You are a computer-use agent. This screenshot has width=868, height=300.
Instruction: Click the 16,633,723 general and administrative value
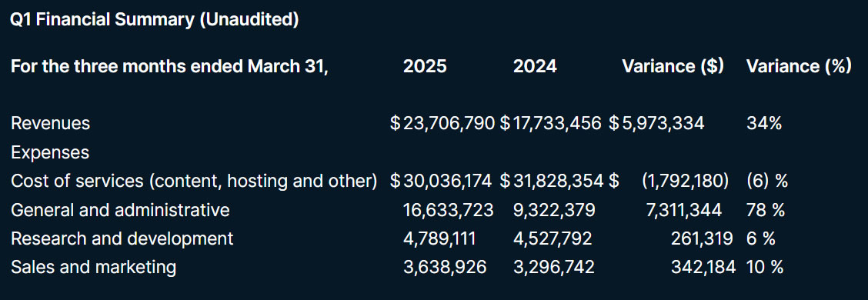point(449,210)
